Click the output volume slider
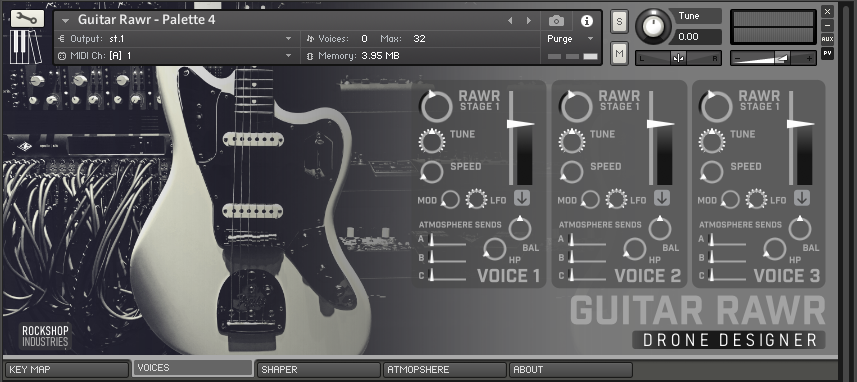 773,58
